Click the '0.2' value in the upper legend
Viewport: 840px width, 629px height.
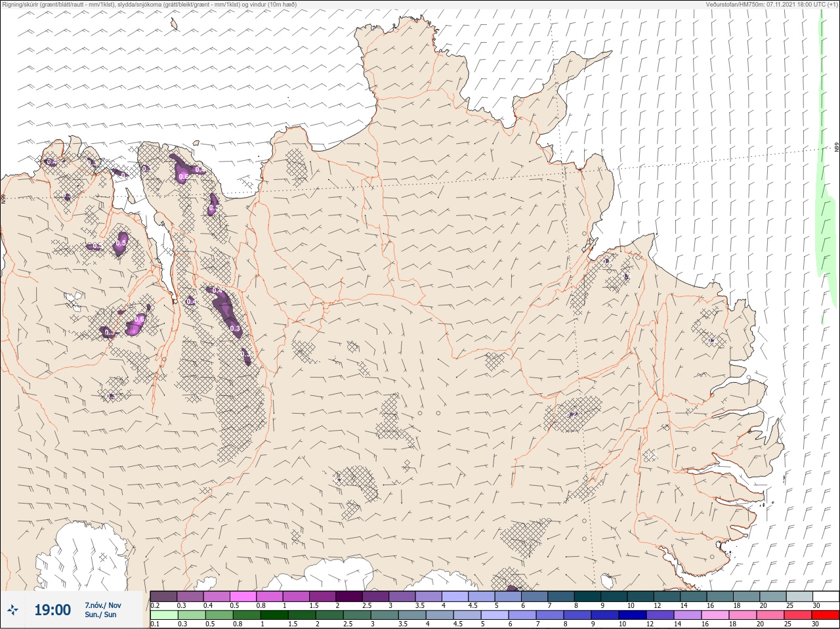[x=156, y=605]
